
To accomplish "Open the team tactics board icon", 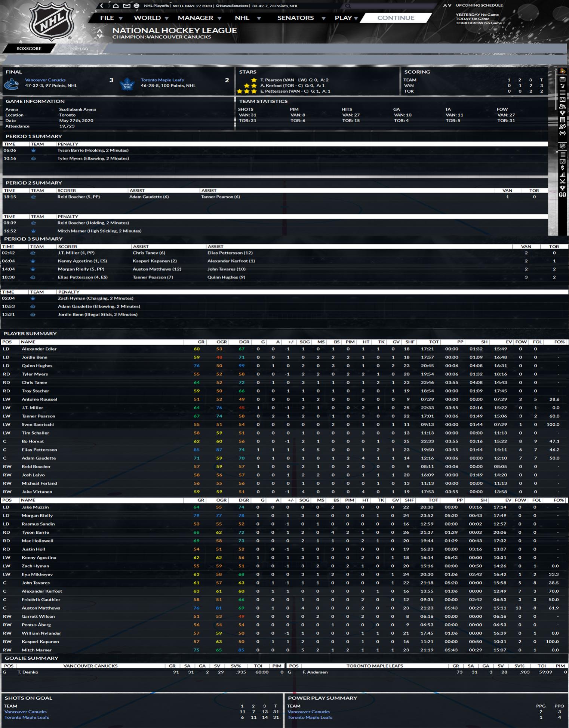I will click(562, 99).
